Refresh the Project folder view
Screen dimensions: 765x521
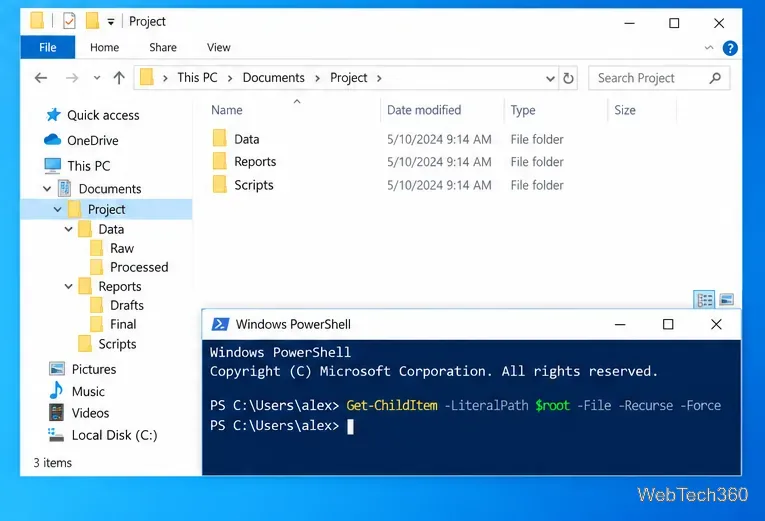click(x=568, y=78)
